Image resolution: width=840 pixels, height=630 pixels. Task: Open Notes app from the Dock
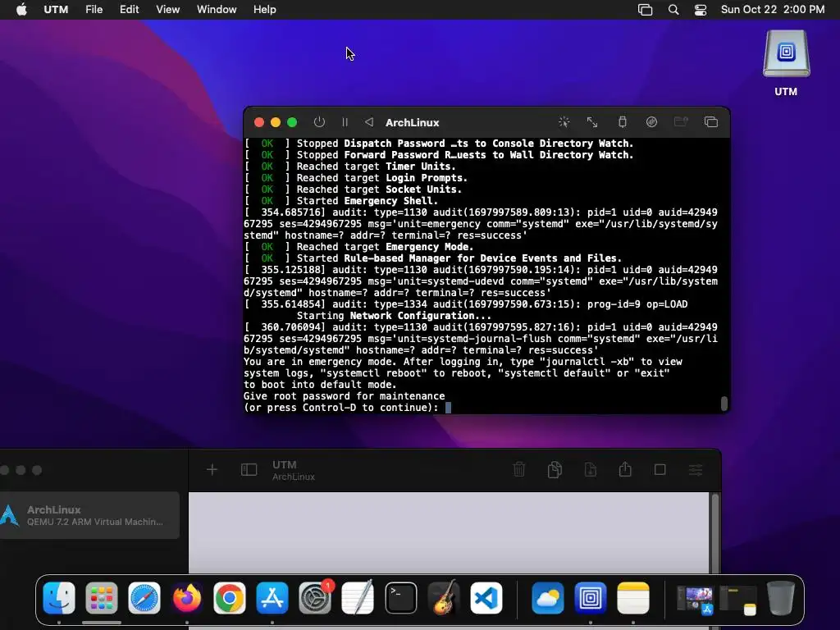(633, 598)
